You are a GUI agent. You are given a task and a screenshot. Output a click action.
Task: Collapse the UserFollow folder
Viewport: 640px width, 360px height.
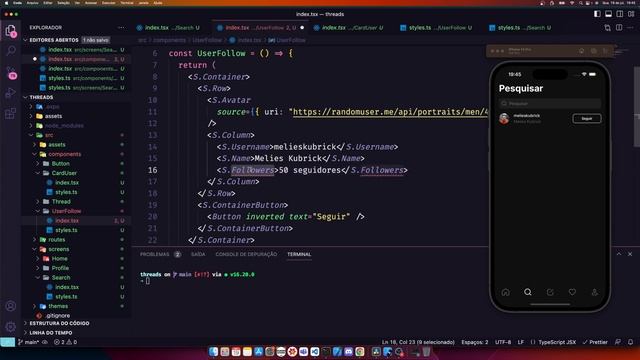pyautogui.click(x=66, y=211)
